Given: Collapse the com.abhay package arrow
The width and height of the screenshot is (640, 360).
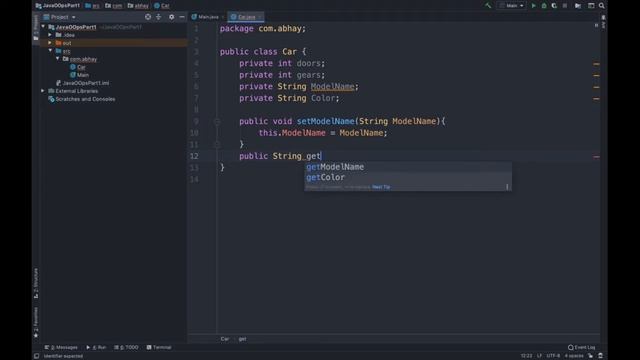Looking at the screenshot, I should coord(58,59).
